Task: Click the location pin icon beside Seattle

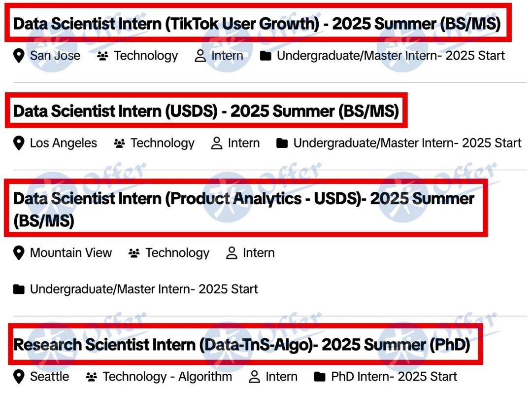Action: click(19, 377)
